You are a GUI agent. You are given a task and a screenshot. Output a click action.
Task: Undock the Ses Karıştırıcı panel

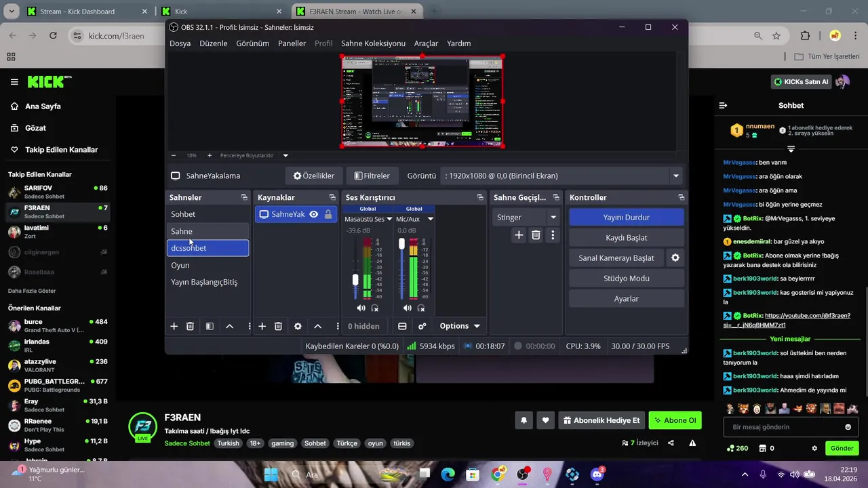point(480,197)
